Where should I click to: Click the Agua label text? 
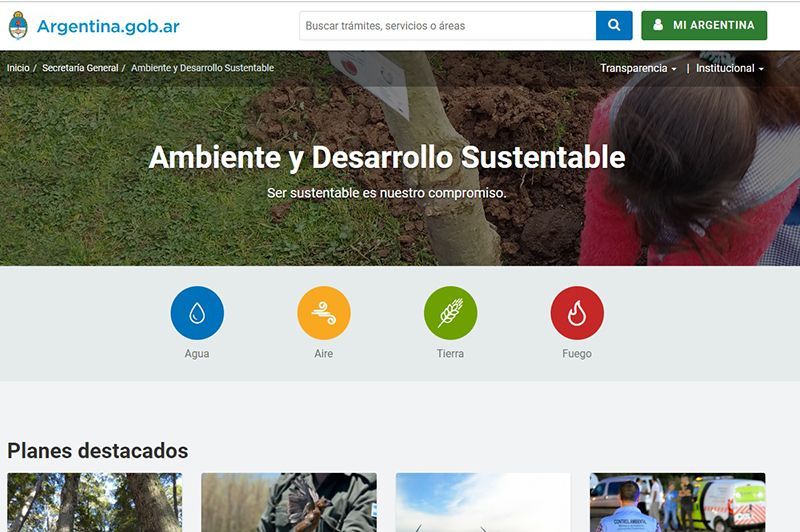[197, 353]
